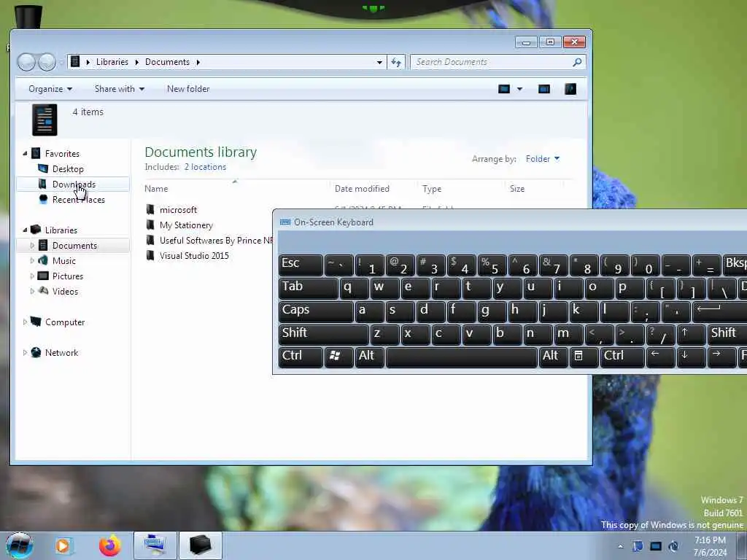Click Documents in the address breadcrumb
The width and height of the screenshot is (747, 560).
click(167, 62)
